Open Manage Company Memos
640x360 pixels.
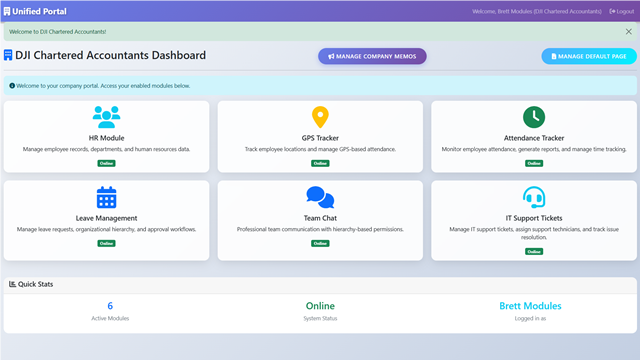[x=372, y=56]
